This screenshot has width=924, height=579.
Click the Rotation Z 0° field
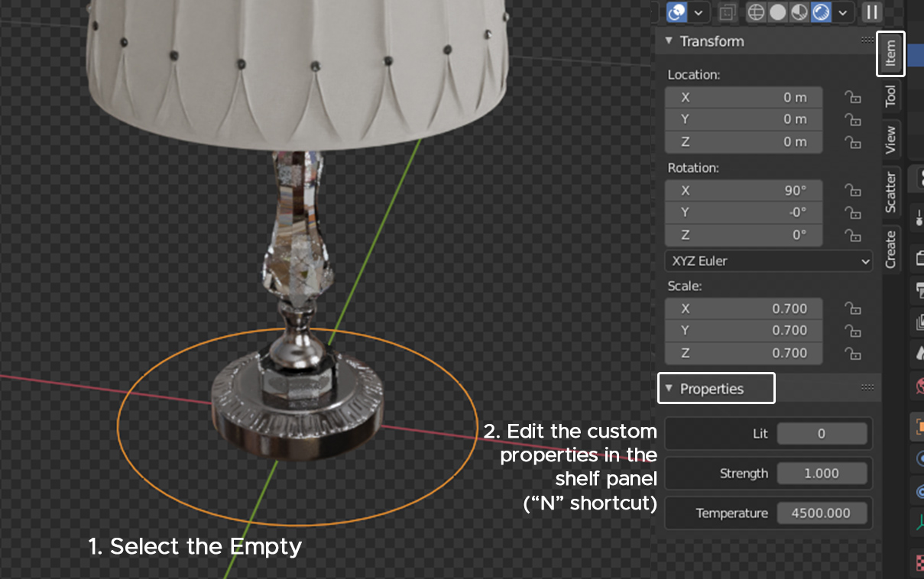744,235
